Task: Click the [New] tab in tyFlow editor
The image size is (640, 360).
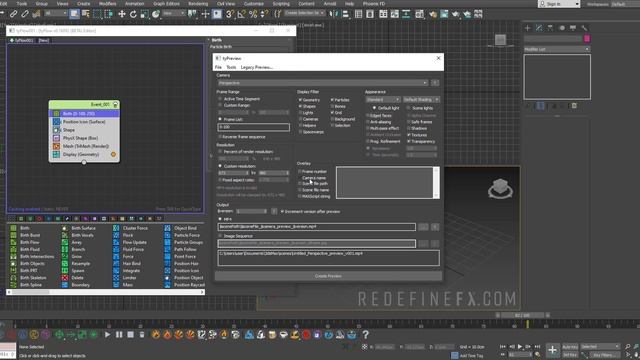Action: [43, 40]
